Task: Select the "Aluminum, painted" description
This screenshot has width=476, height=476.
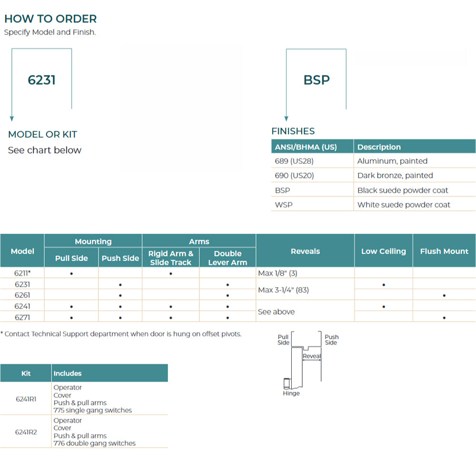Action: 392,161
